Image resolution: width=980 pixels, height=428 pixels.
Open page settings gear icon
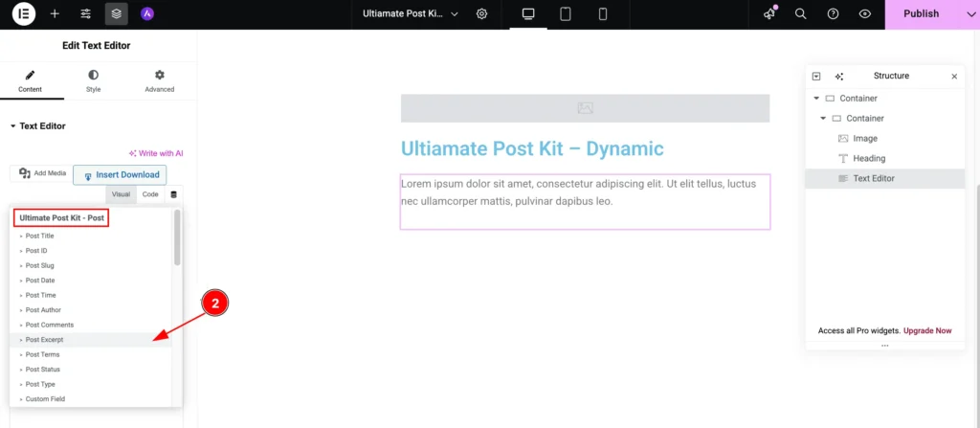click(481, 14)
